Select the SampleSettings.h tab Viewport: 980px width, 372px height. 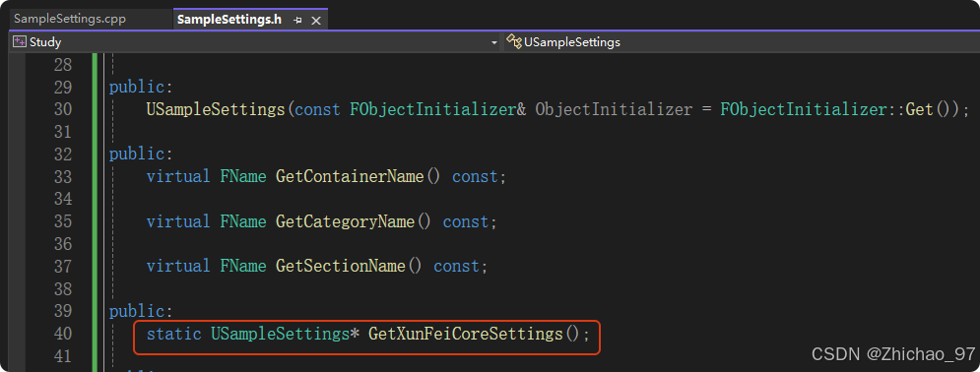[x=229, y=20]
